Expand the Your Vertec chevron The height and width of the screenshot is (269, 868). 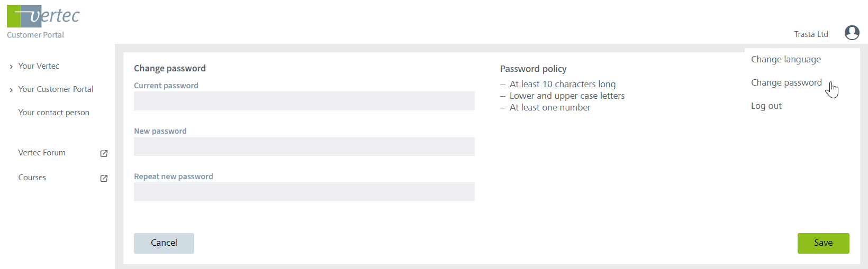11,67
